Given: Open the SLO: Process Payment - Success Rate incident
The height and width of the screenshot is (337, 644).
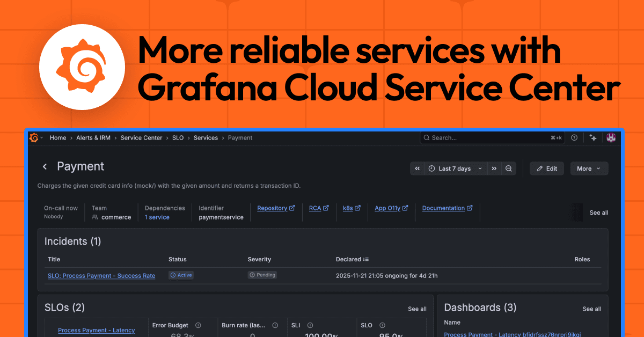Looking at the screenshot, I should [101, 275].
